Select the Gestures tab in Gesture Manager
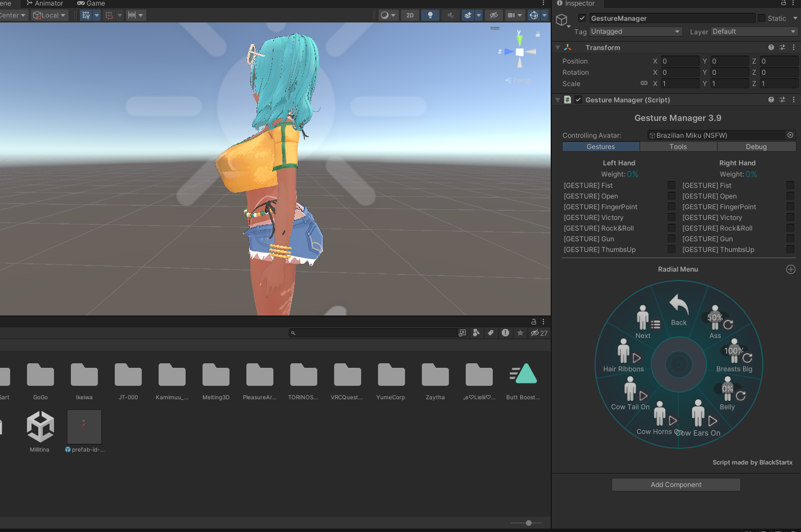This screenshot has width=801, height=532. [x=601, y=147]
